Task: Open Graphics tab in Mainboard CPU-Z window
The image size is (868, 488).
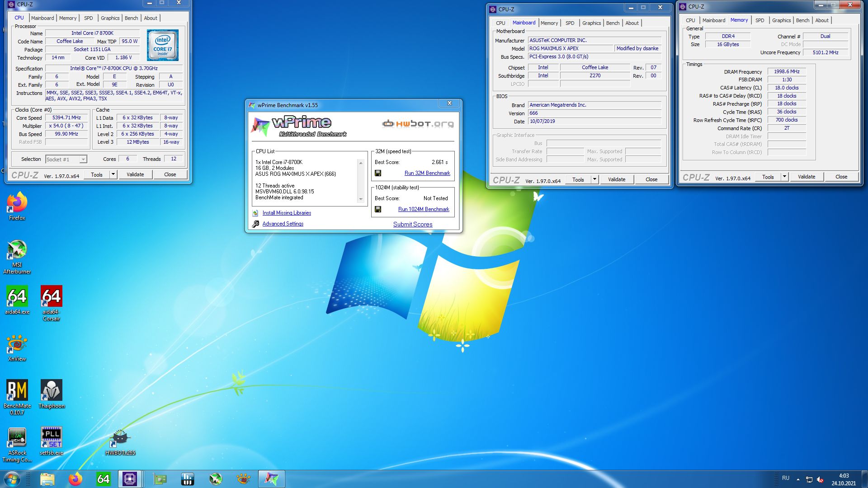Action: click(591, 23)
